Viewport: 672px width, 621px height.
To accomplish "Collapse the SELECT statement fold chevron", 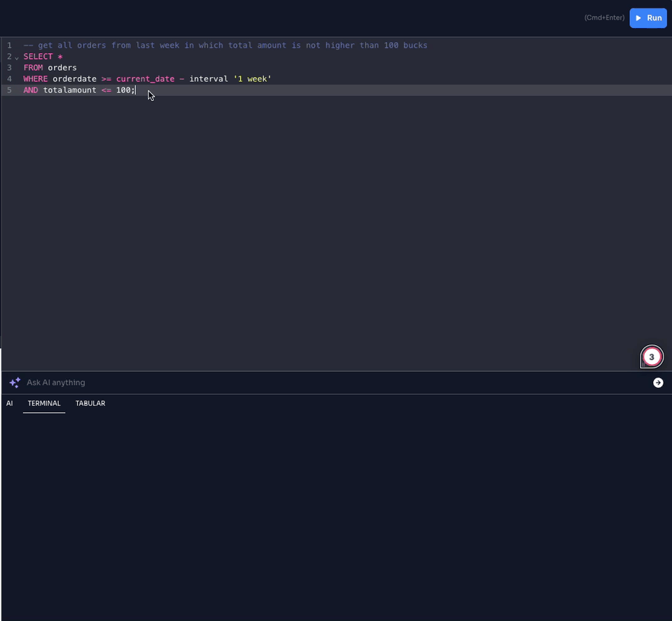I will coord(17,57).
